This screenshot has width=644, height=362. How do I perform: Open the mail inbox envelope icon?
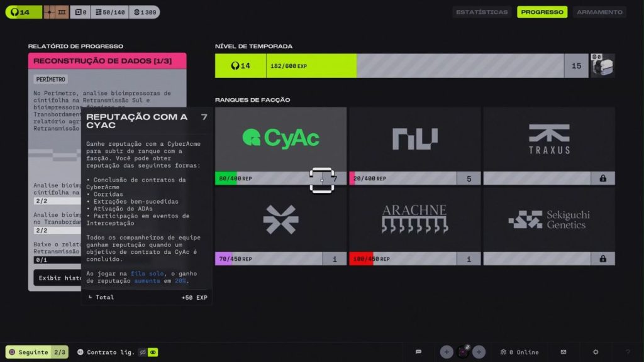coord(563,352)
